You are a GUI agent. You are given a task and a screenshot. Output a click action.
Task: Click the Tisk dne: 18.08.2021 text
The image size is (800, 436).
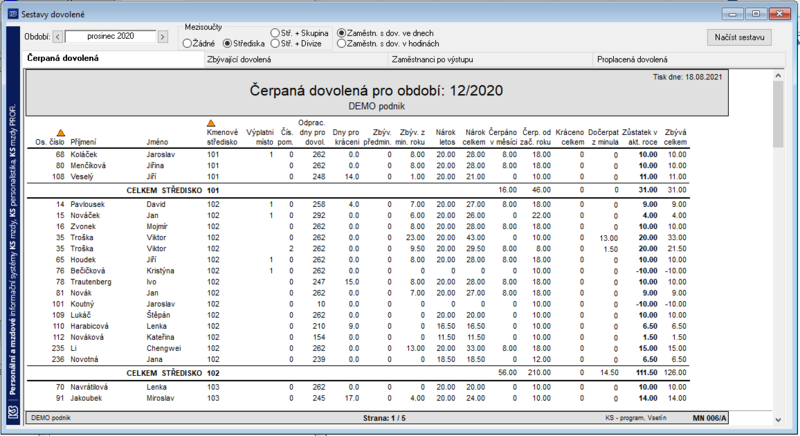pyautogui.click(x=687, y=77)
